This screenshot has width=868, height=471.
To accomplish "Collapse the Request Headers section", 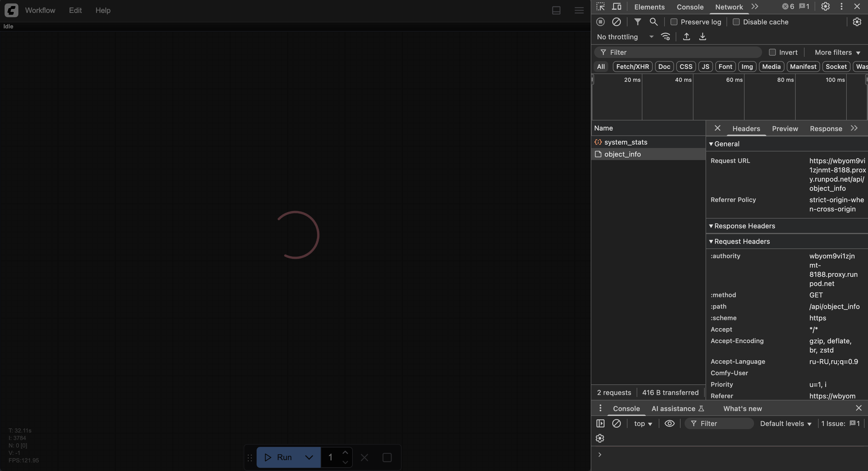I will [x=741, y=242].
